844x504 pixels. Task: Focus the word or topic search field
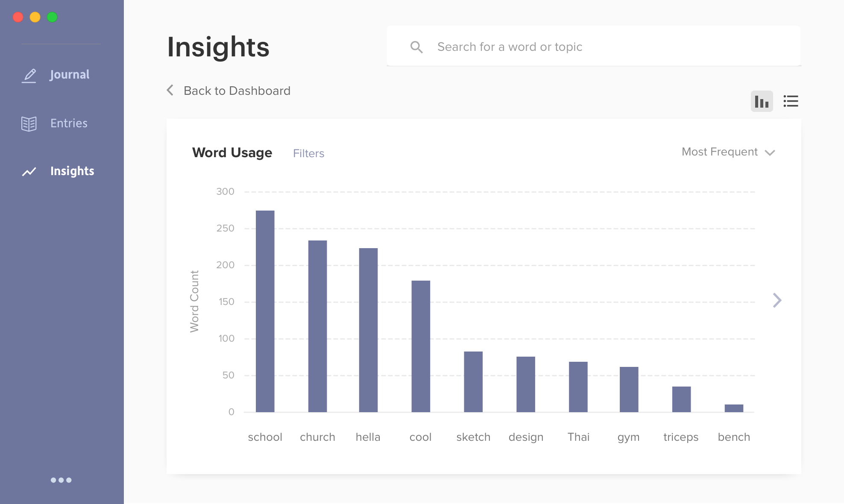pos(594,46)
